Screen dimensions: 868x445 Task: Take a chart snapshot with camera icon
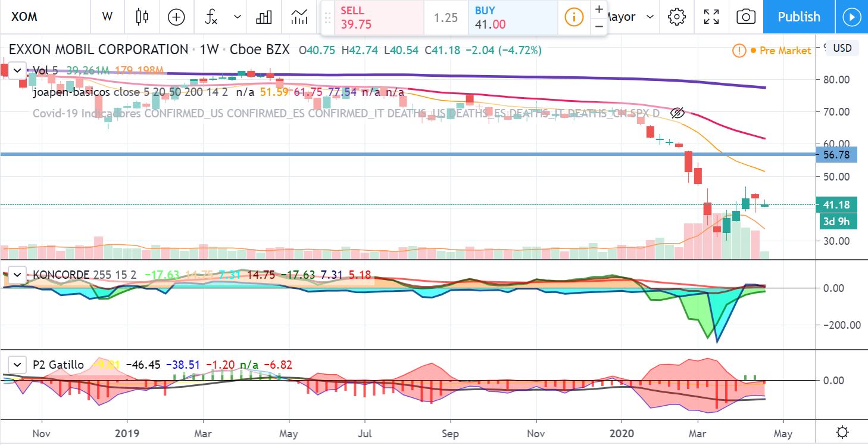click(x=746, y=17)
